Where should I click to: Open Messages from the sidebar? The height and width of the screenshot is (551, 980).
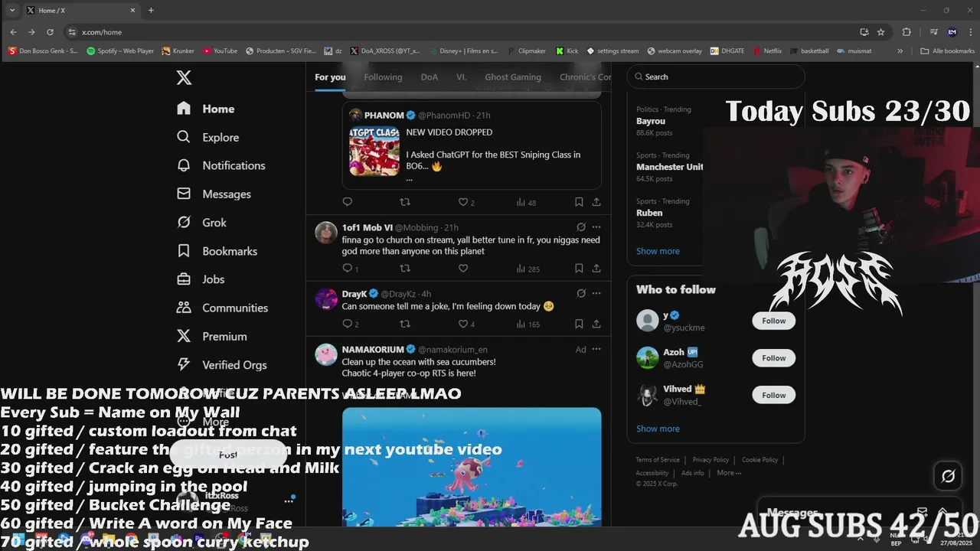coord(214,194)
